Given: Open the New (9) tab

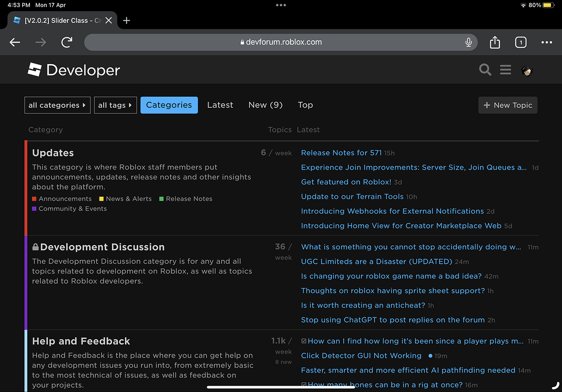Looking at the screenshot, I should (265, 105).
